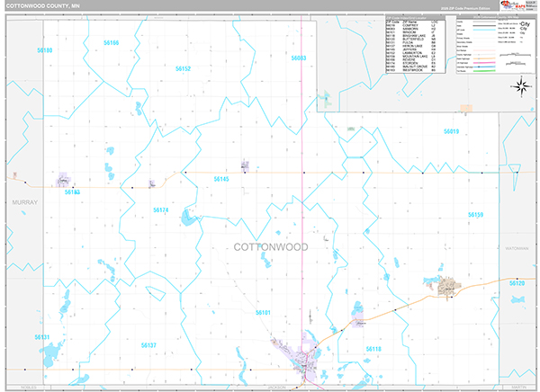540x392 pixels.
Task: Click the 56101 ZIP code label
Action: (x=263, y=312)
